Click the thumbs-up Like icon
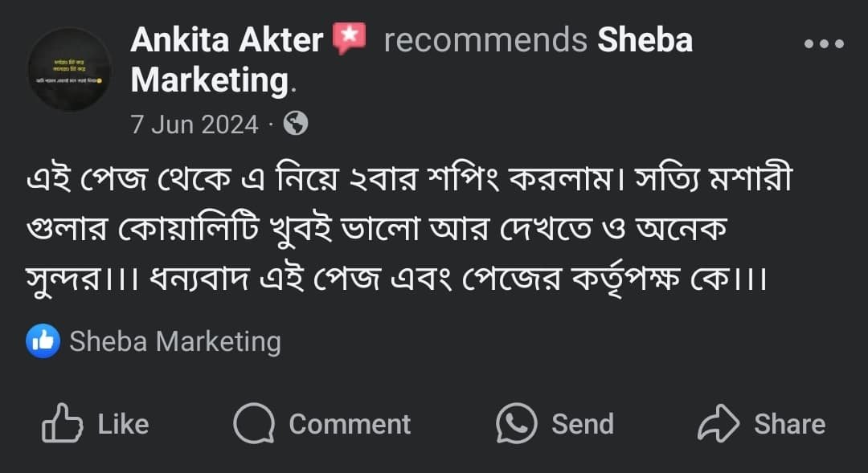The image size is (868, 473). coord(62,423)
